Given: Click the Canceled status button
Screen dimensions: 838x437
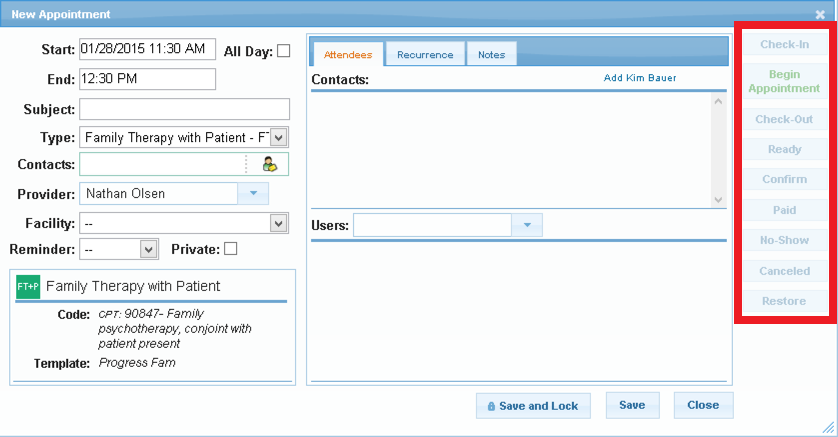Looking at the screenshot, I should coord(785,271).
